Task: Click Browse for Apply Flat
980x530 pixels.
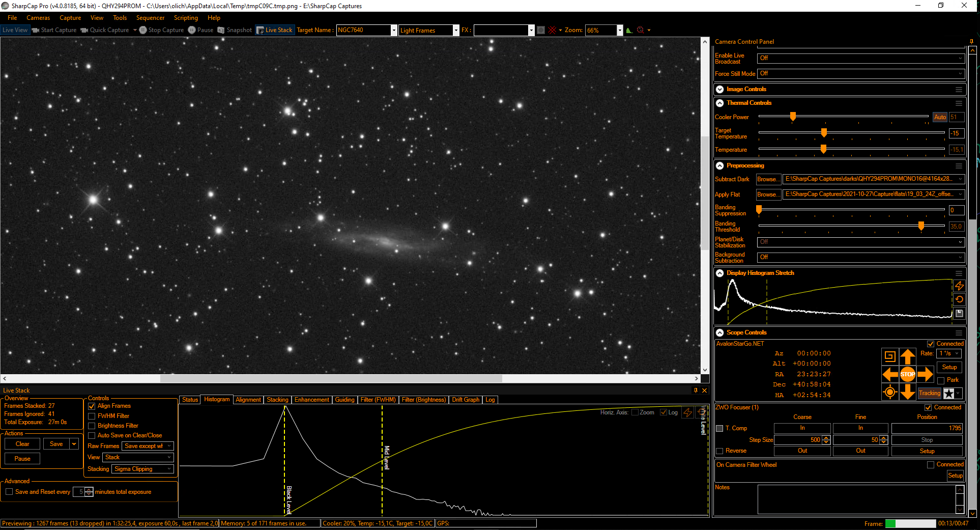Action: [768, 194]
